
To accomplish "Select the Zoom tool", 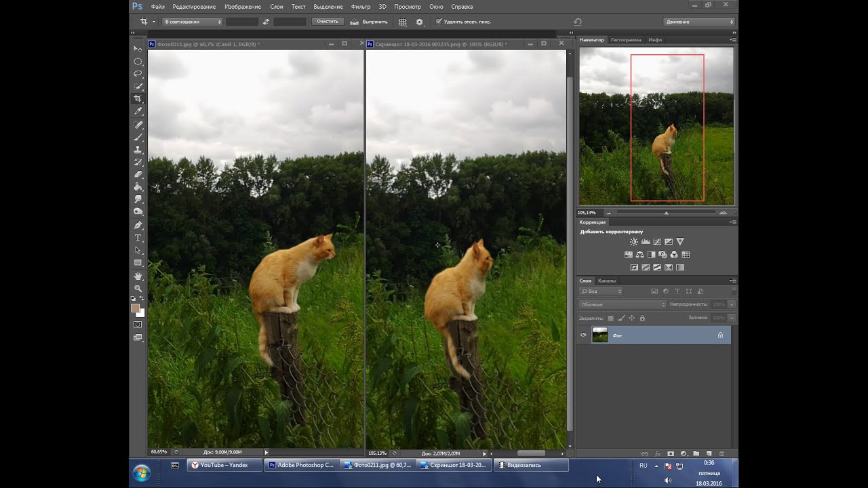I will [x=138, y=288].
